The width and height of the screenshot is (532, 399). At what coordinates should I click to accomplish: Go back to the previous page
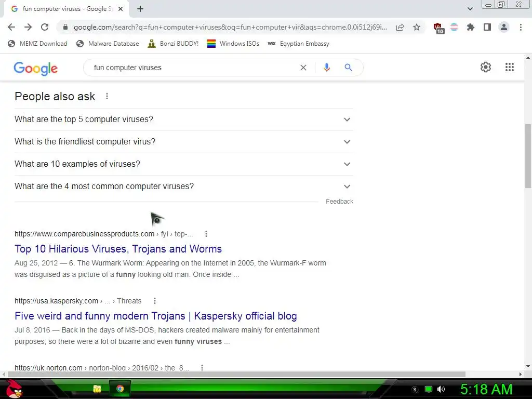tap(11, 27)
